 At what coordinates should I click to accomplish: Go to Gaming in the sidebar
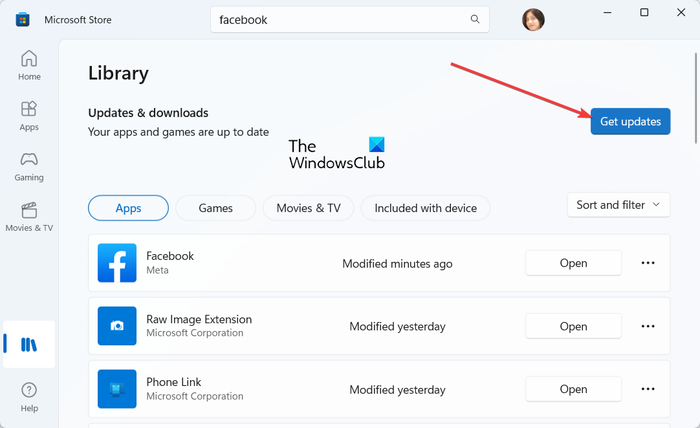pyautogui.click(x=29, y=166)
